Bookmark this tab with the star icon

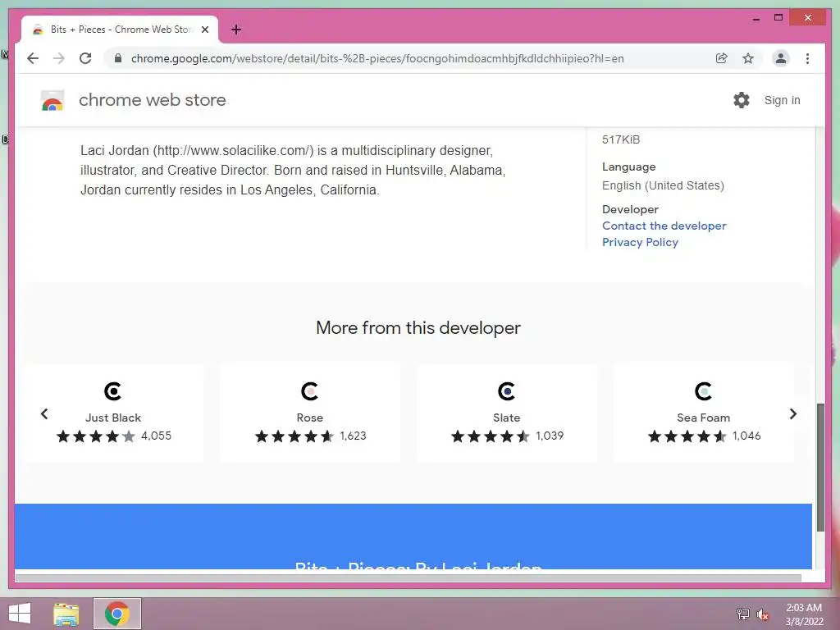[748, 58]
